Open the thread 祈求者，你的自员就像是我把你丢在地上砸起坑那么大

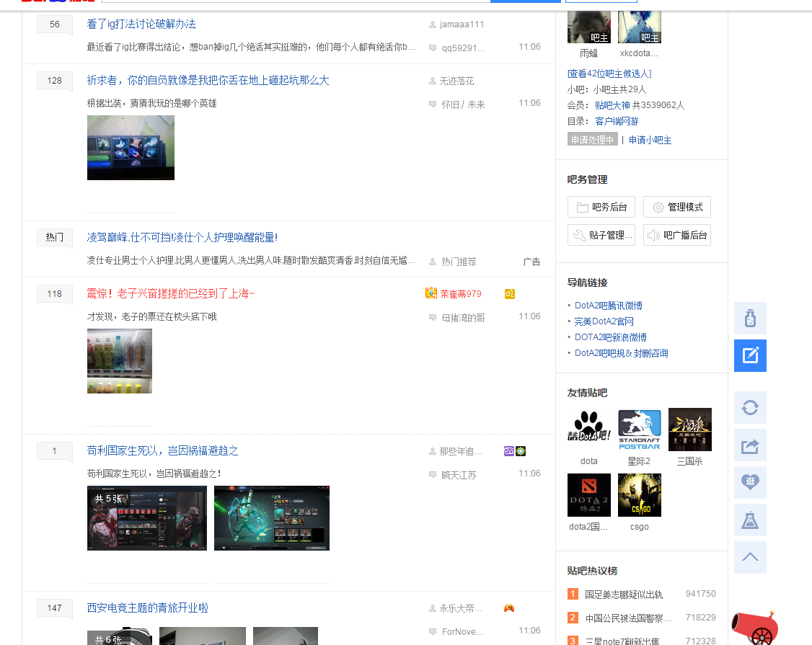(207, 80)
